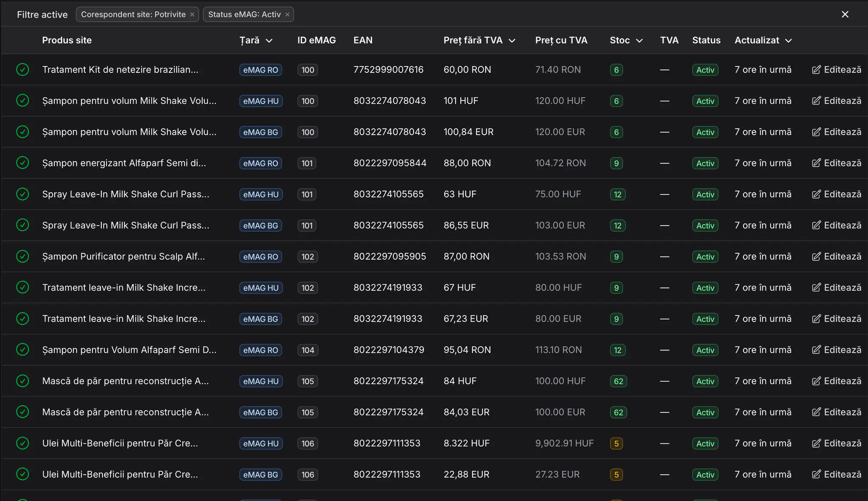Edit Șampon Purificator pentru Scalp row
The height and width of the screenshot is (501, 868).
coord(836,257)
